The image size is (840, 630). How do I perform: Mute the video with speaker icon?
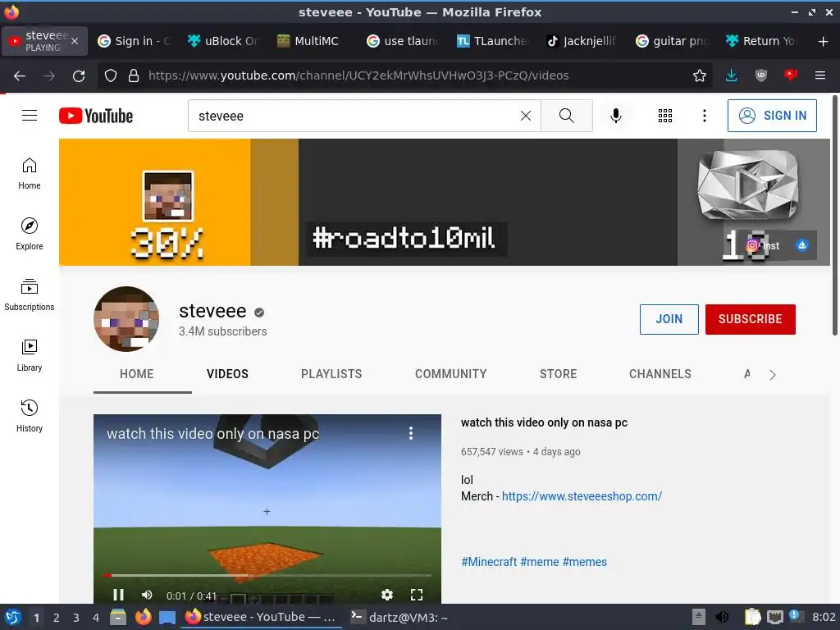pos(147,595)
